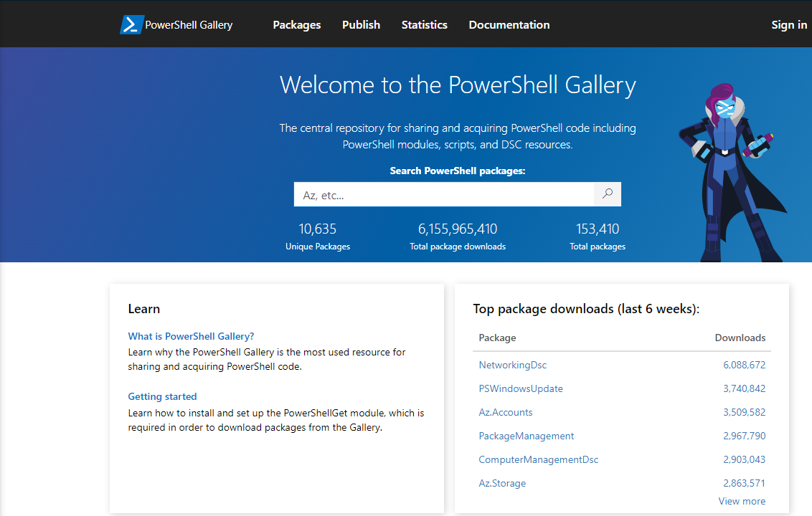
Task: Focus the package search input field
Action: point(444,194)
